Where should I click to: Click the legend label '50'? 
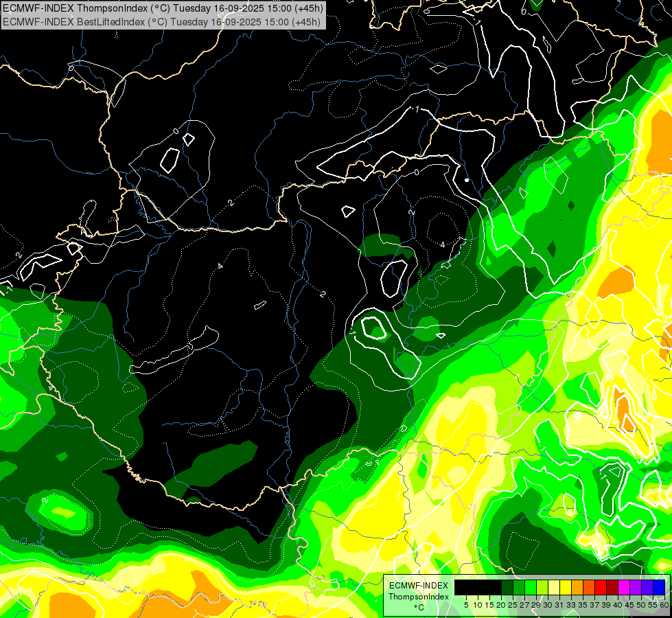(x=641, y=605)
